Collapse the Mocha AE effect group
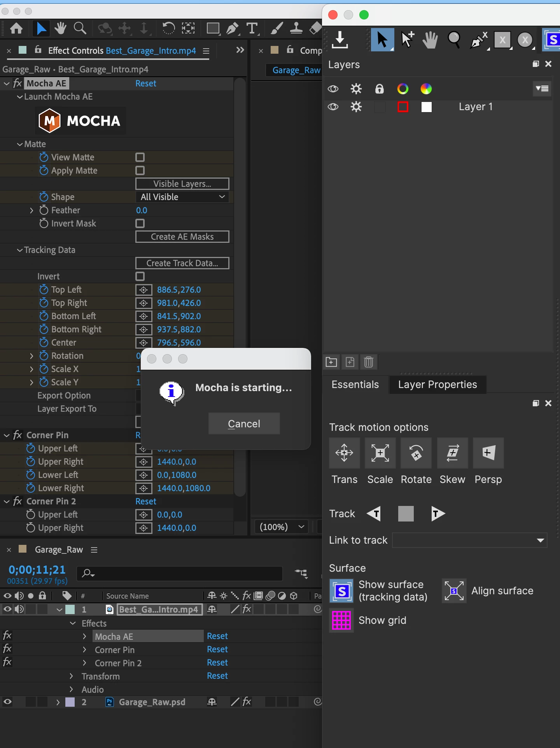The image size is (560, 748). click(6, 84)
